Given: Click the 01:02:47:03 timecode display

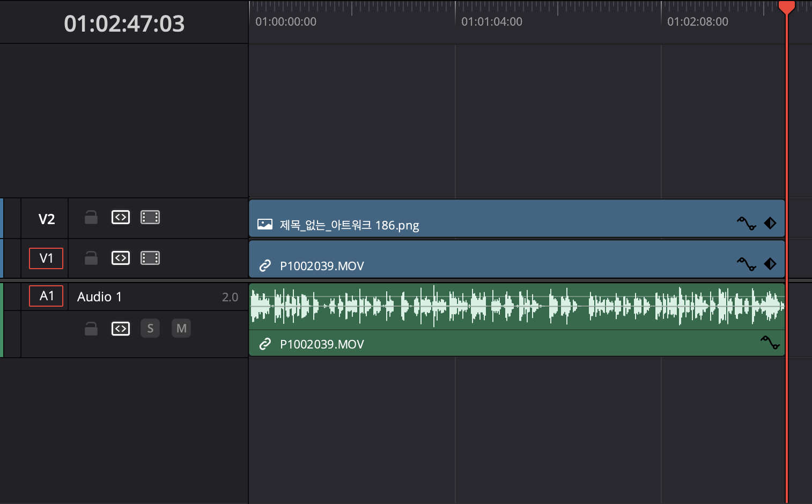Looking at the screenshot, I should click(124, 24).
